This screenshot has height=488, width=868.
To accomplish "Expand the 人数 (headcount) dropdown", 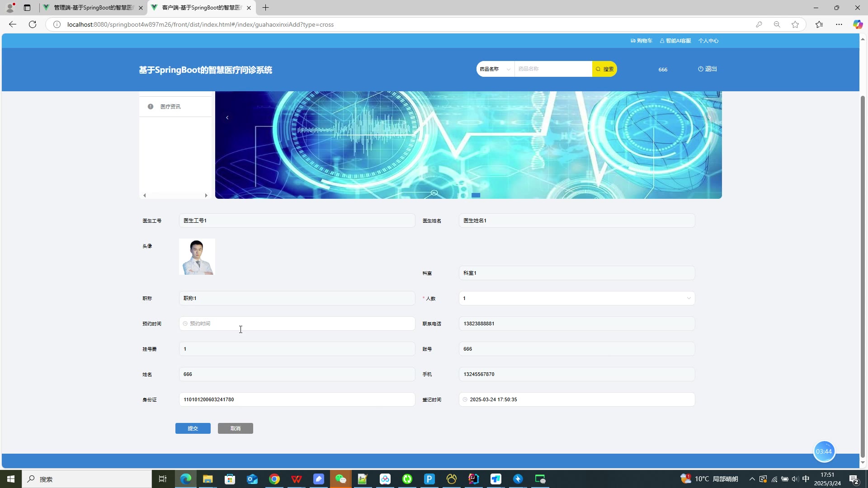I will tap(576, 298).
